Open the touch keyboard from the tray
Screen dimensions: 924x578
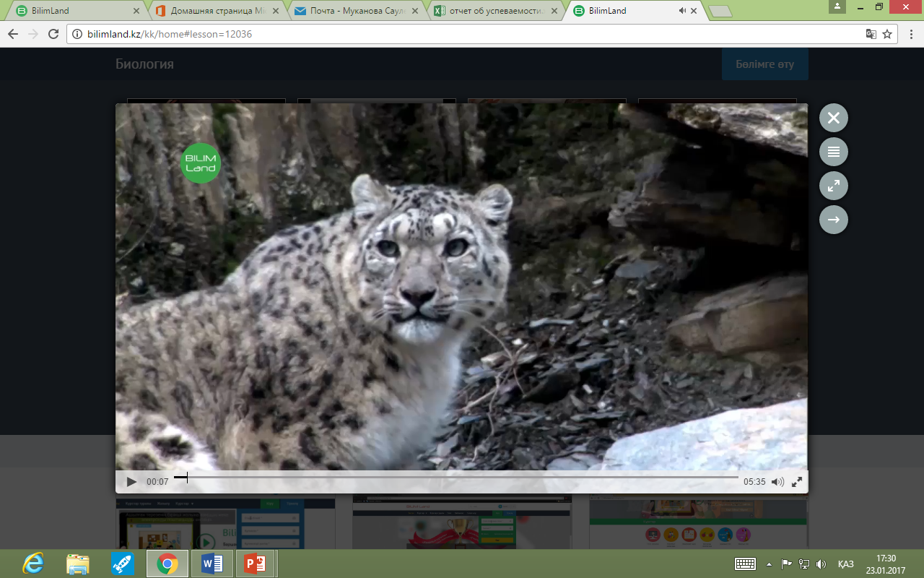[x=746, y=564]
